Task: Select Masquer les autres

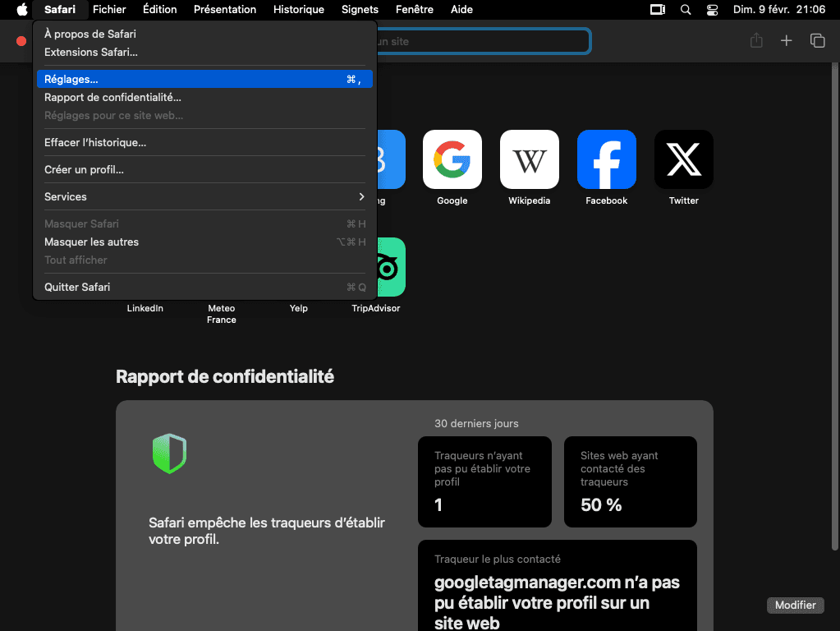Action: coord(204,242)
